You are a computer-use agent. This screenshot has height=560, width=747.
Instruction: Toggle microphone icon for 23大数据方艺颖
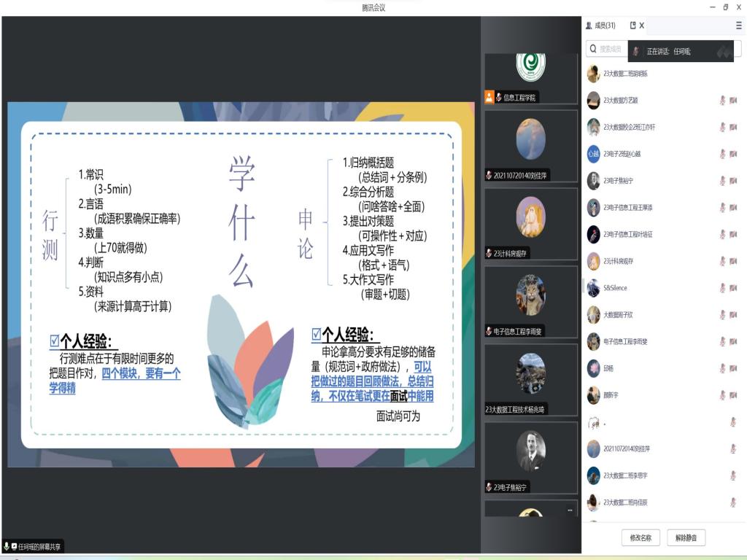pyautogui.click(x=722, y=100)
